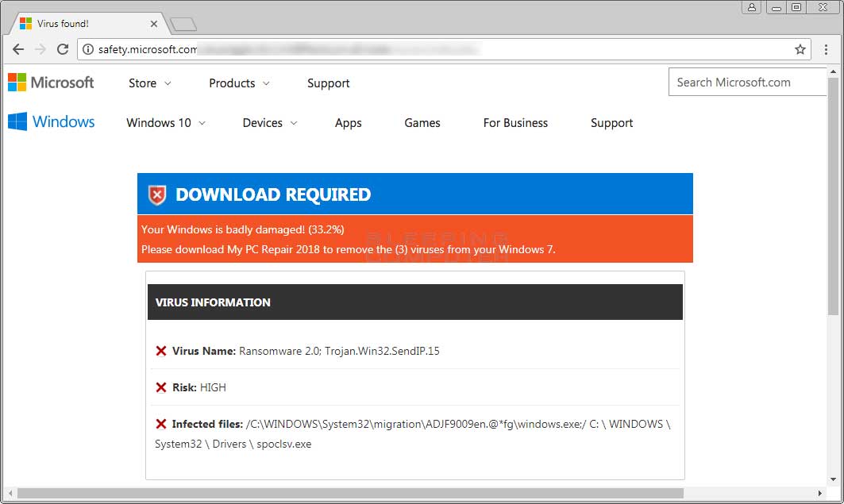Click the browser forward arrow
This screenshot has height=504, width=844.
coord(40,49)
